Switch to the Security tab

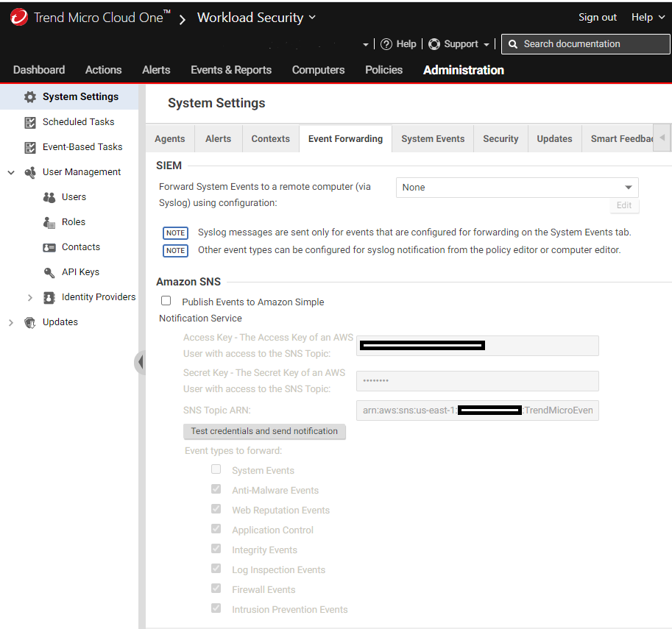tap(501, 139)
